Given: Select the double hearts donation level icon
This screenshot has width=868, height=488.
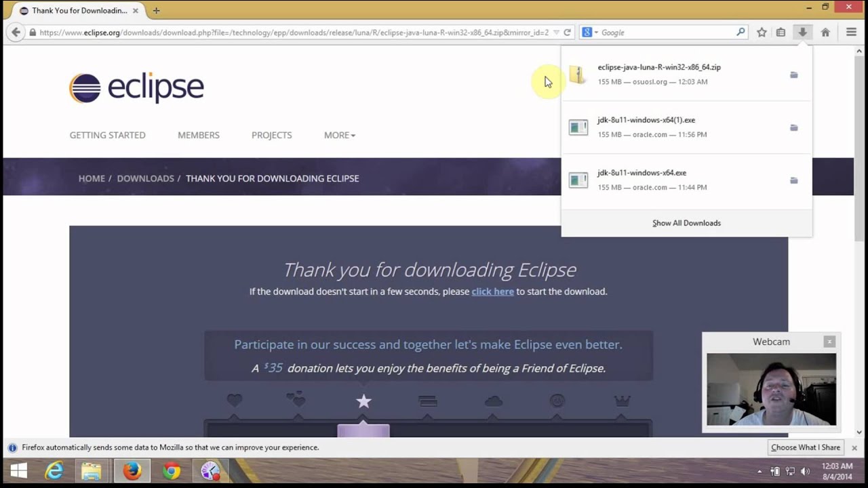Looking at the screenshot, I should coord(296,401).
